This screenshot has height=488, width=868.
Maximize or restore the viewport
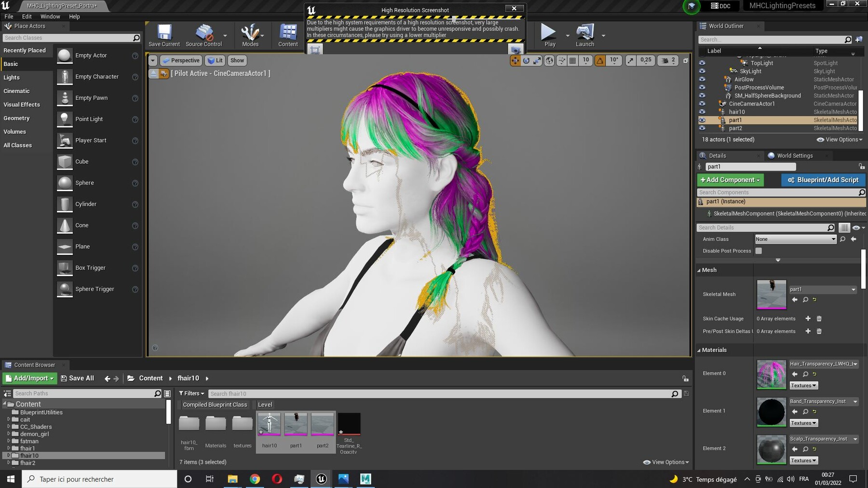point(686,61)
